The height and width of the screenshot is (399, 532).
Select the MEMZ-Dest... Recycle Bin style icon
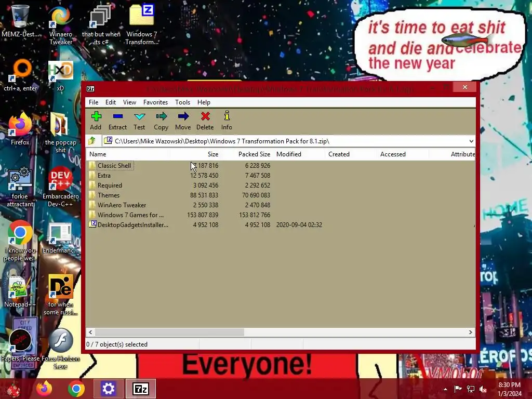tap(20, 21)
